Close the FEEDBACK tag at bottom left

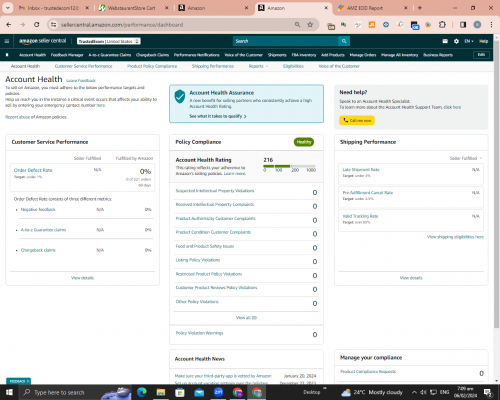(28, 381)
